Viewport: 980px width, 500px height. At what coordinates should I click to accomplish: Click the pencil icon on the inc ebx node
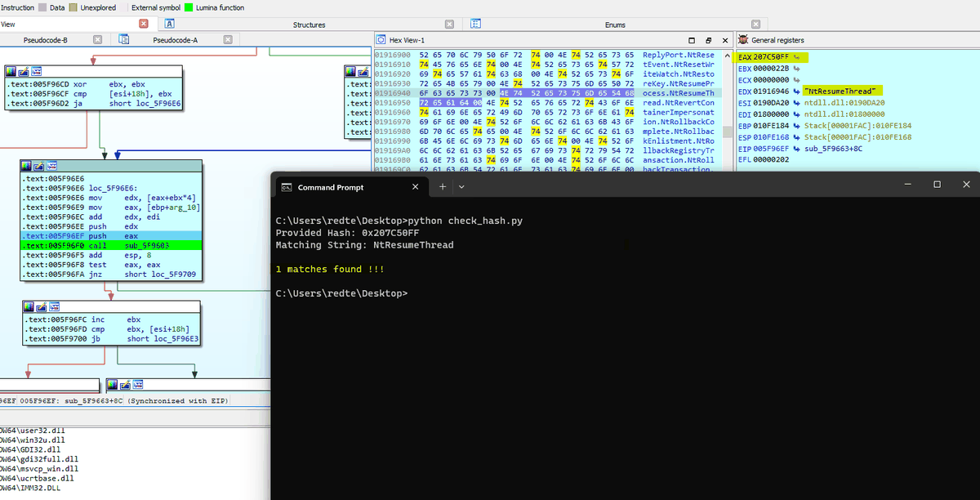point(40,306)
